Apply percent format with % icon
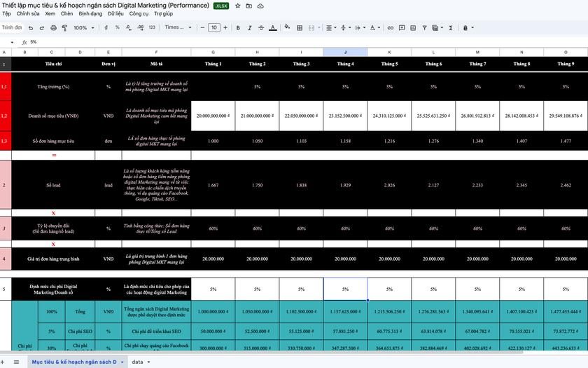 [x=118, y=27]
